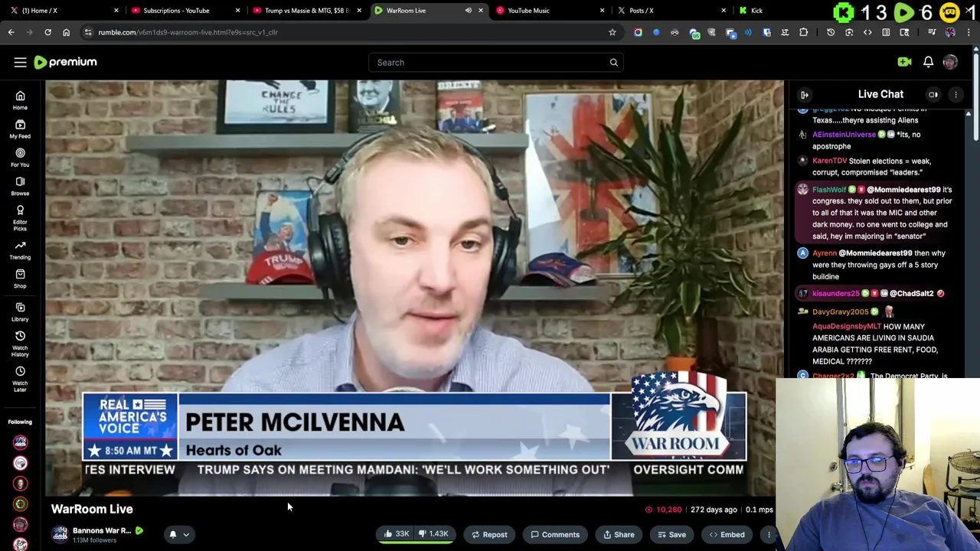Click the live video player
980x551 pixels.
tap(414, 289)
